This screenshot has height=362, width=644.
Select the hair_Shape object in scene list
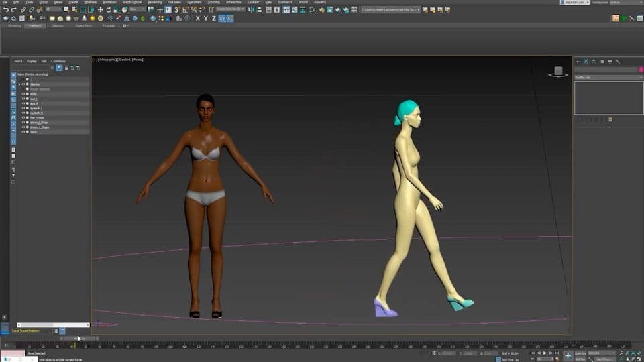(x=37, y=118)
